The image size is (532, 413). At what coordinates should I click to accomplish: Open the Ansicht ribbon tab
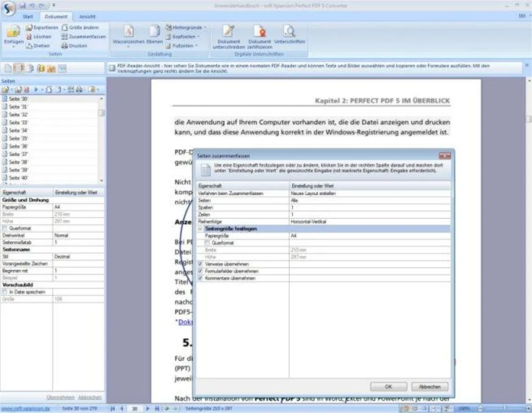[87, 17]
